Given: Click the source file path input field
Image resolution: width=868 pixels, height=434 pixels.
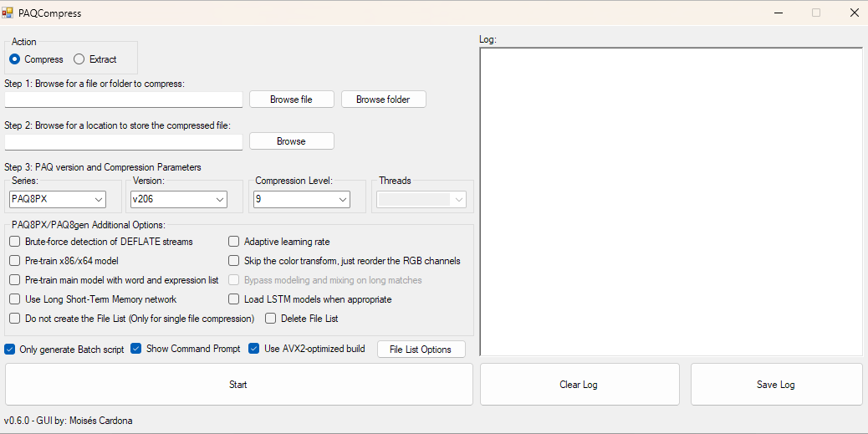Looking at the screenshot, I should point(124,100).
